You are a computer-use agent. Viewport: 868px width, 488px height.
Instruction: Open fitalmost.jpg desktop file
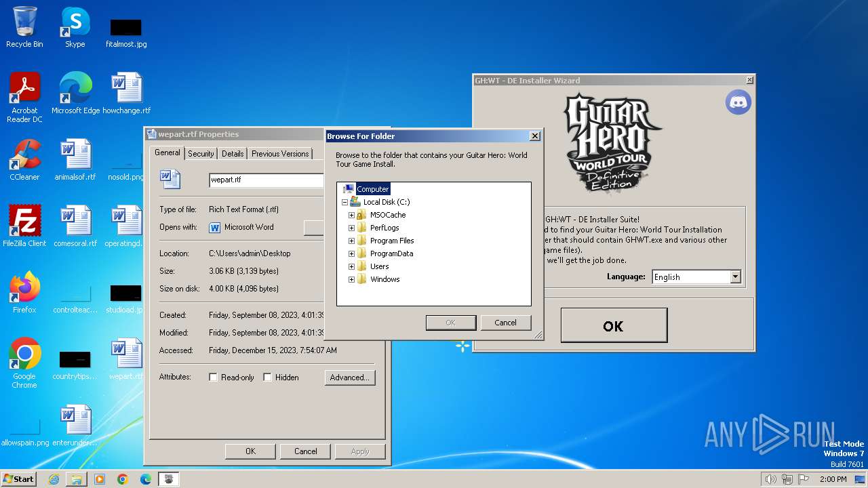(x=126, y=33)
